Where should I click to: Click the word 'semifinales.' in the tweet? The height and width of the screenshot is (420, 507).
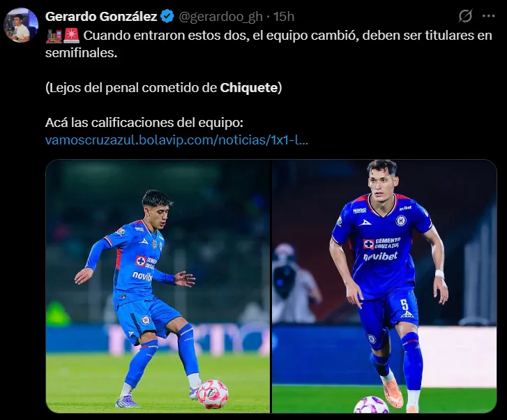coord(78,52)
